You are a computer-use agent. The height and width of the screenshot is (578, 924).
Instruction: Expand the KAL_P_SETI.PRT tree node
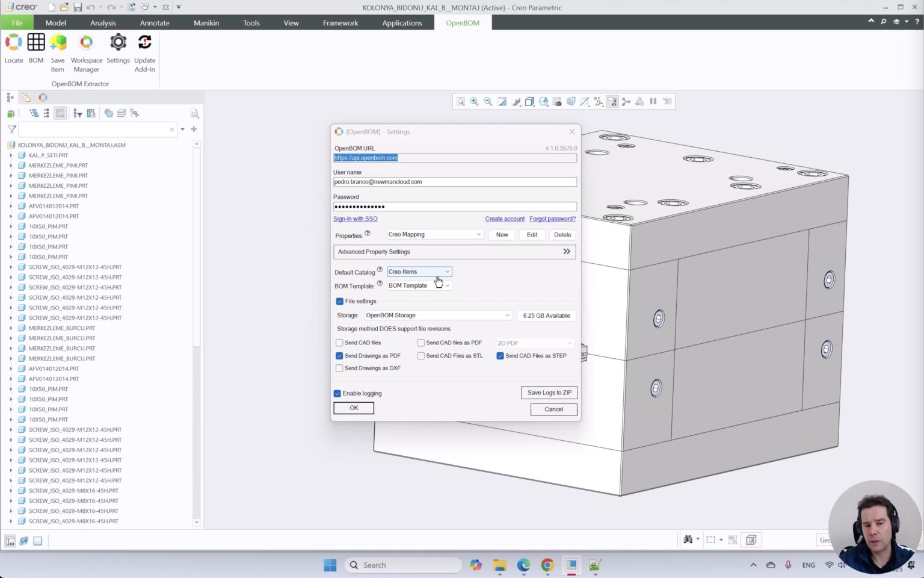click(x=11, y=155)
